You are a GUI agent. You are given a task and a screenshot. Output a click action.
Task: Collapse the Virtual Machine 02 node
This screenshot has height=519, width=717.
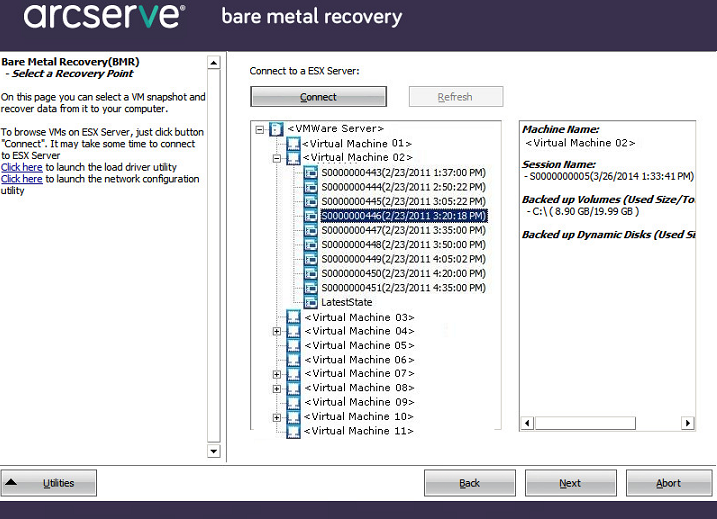[277, 159]
